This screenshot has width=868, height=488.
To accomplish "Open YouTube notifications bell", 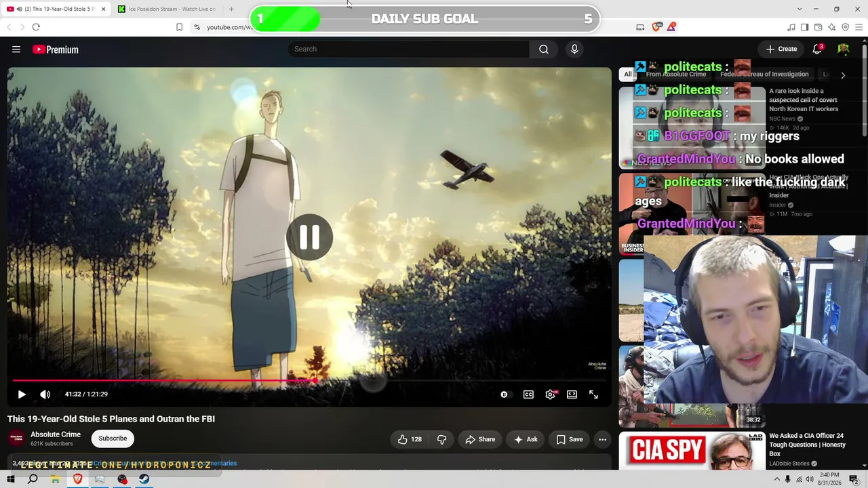I will tap(817, 49).
